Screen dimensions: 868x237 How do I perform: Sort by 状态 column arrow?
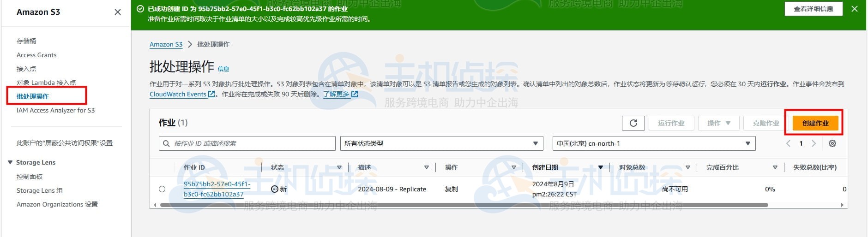tap(339, 167)
